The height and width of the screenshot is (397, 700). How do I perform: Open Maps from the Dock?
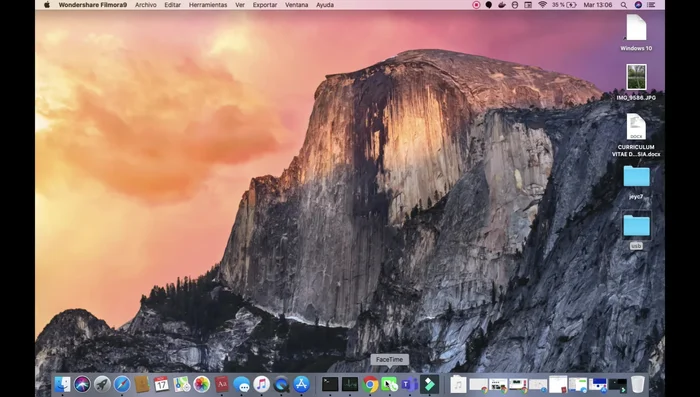181,384
